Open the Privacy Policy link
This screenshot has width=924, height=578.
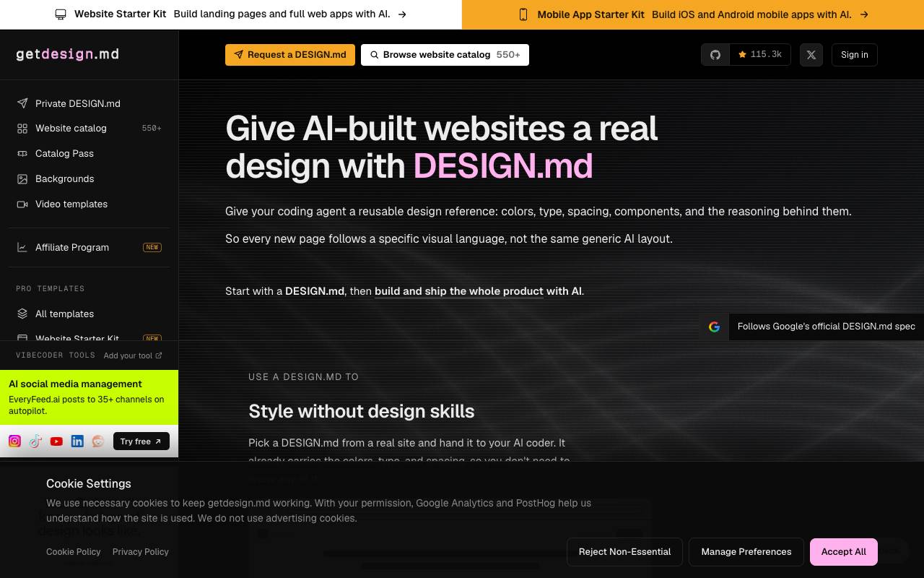coord(141,552)
